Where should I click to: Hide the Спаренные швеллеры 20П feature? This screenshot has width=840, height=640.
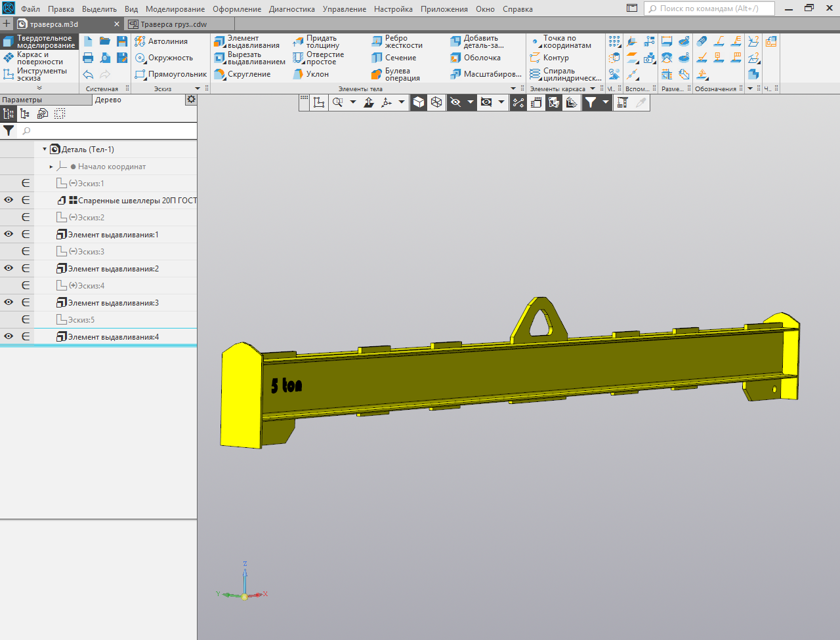(9, 200)
